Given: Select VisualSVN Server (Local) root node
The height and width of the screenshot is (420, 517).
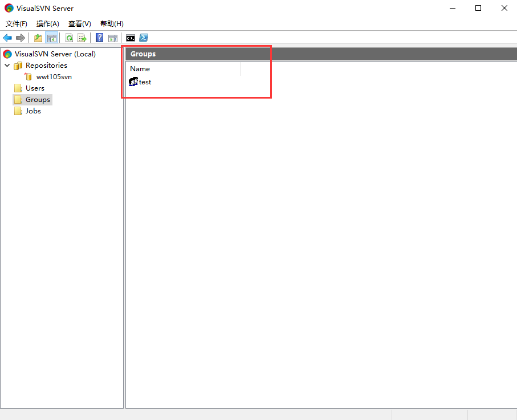Looking at the screenshot, I should coord(55,54).
